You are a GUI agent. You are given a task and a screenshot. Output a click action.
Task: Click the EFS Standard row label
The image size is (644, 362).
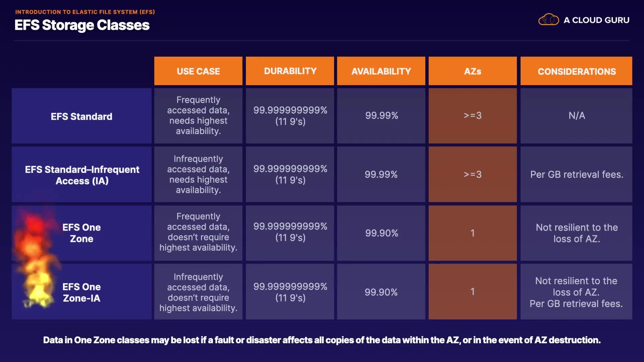click(82, 116)
